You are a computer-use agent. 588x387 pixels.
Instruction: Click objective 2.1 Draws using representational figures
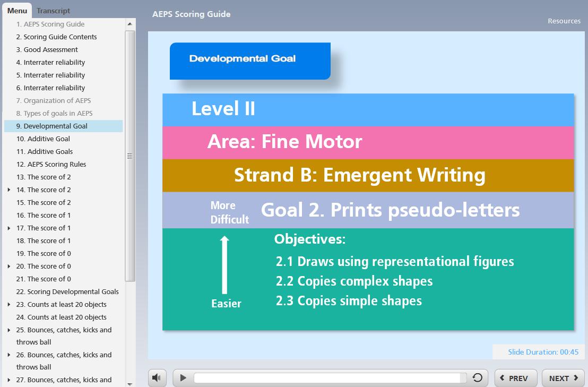(395, 261)
